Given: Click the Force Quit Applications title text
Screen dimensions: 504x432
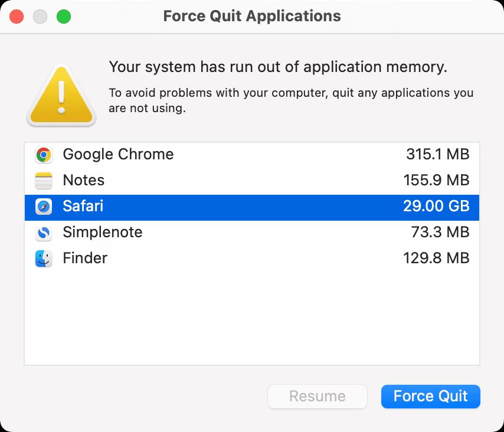Looking at the screenshot, I should [252, 16].
